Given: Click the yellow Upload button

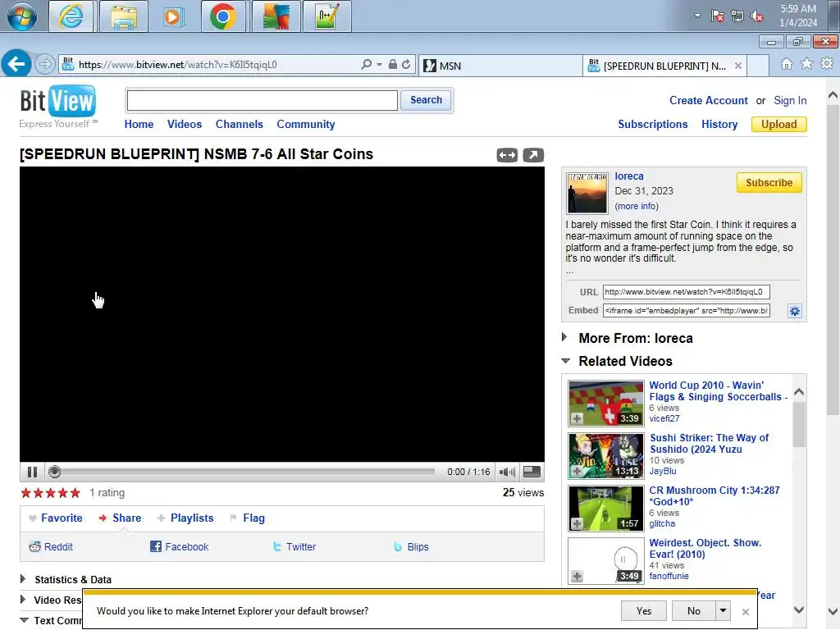Looking at the screenshot, I should point(779,125).
